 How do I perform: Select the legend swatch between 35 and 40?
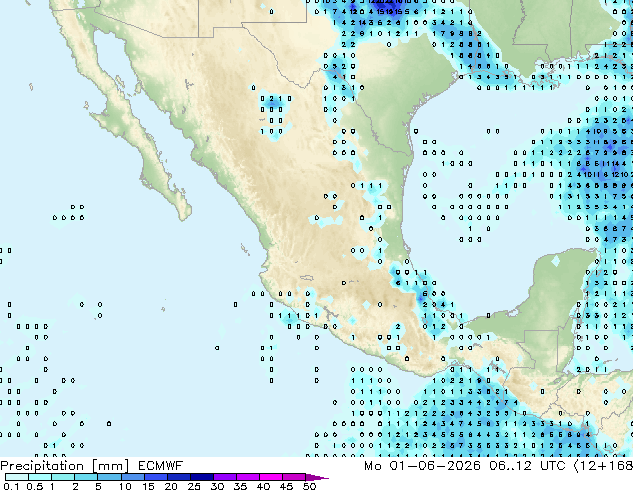click(248, 477)
